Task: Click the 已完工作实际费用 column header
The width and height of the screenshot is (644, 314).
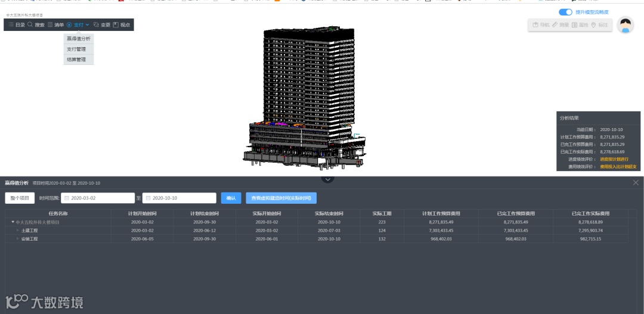Action: point(590,213)
